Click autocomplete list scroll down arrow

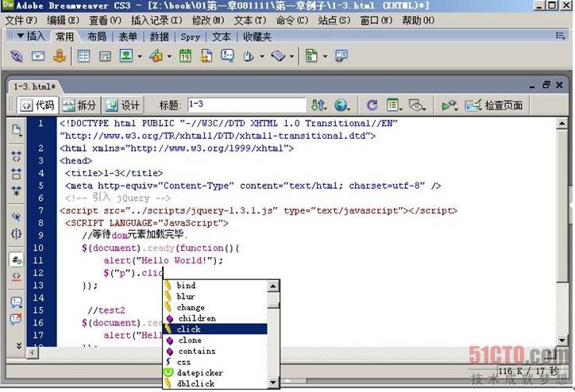pos(273,382)
